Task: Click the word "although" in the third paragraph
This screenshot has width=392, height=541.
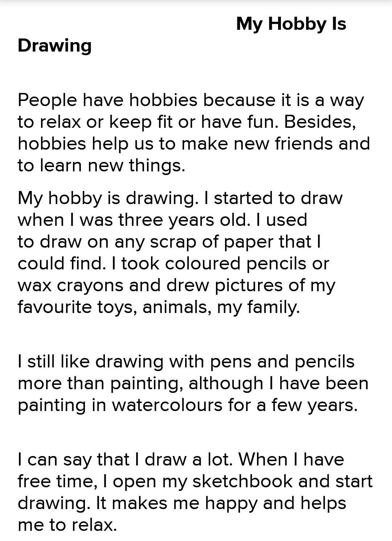Action: (x=225, y=384)
